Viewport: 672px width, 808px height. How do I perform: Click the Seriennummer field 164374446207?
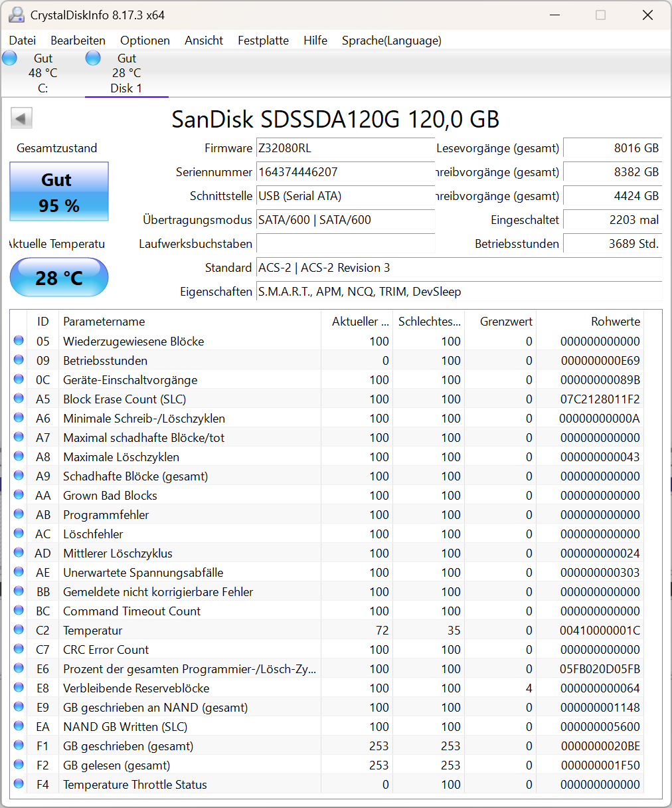coord(345,172)
